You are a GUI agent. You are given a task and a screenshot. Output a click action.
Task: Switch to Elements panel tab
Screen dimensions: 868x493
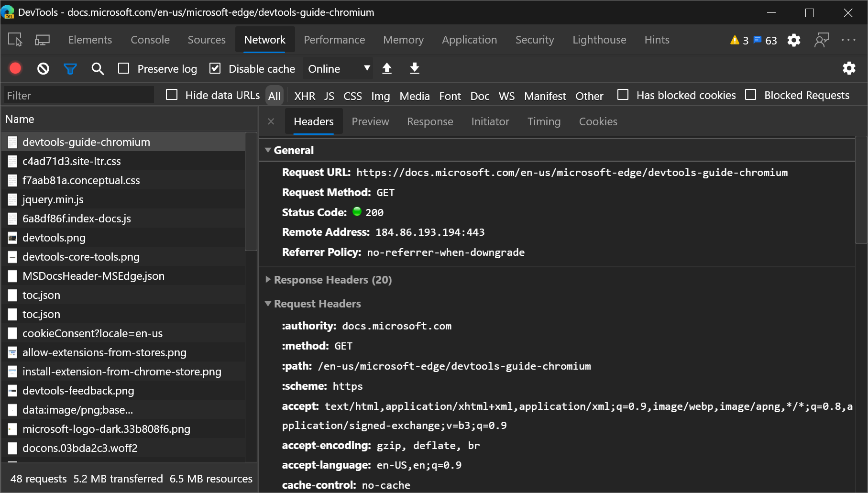(90, 40)
